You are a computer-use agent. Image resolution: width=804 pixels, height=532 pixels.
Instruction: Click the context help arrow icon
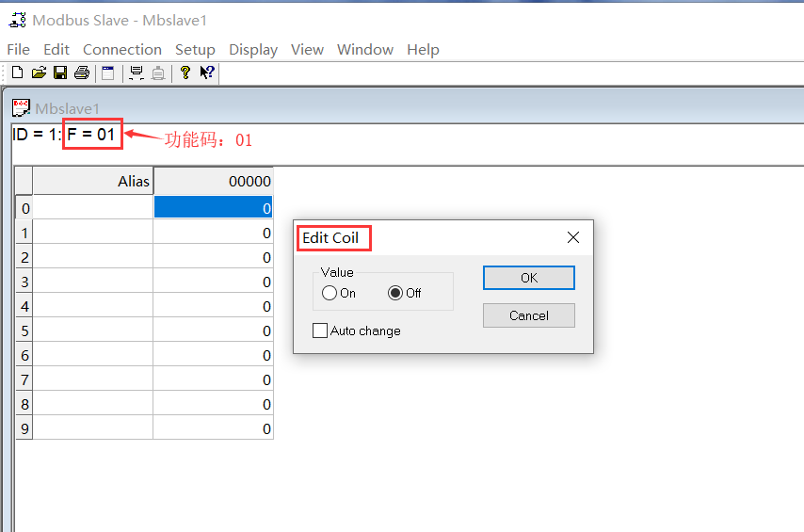coord(207,73)
